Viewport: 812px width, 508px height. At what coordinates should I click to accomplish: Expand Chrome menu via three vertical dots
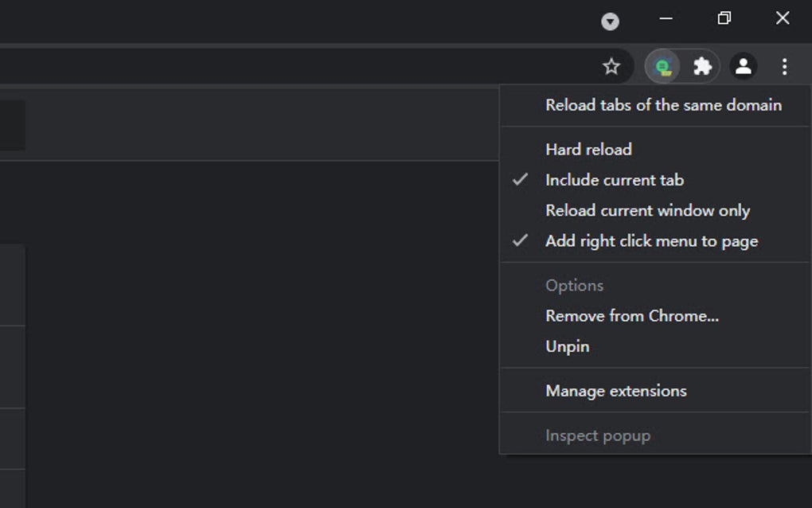tap(784, 67)
